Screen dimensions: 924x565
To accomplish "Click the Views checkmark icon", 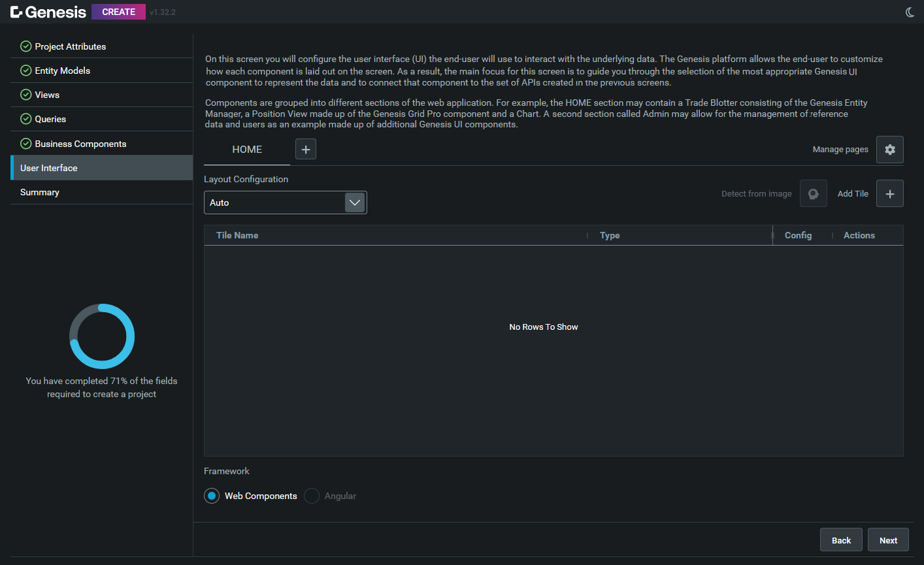I will point(26,95).
